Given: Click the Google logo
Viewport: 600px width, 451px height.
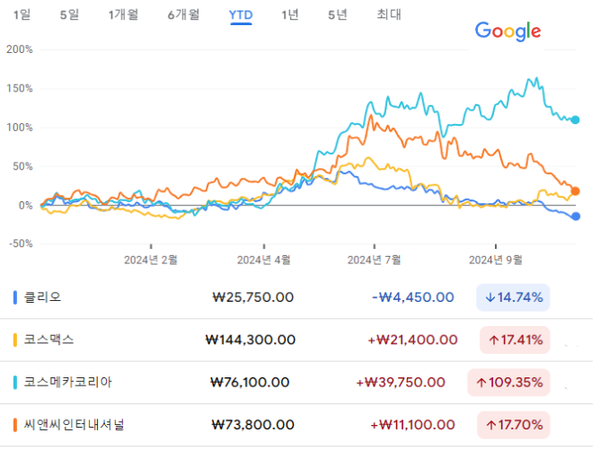Looking at the screenshot, I should [508, 31].
